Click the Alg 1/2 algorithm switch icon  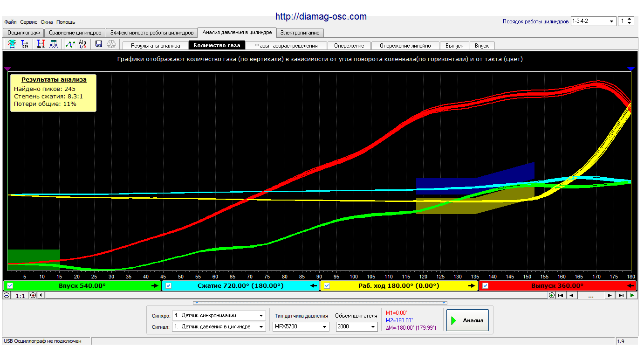pyautogui.click(x=82, y=44)
